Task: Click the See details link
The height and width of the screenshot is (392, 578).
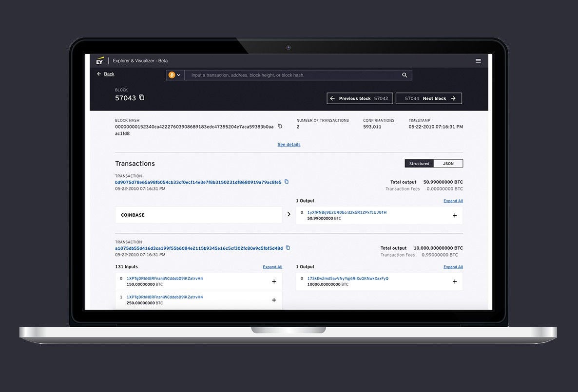Action: (289, 145)
